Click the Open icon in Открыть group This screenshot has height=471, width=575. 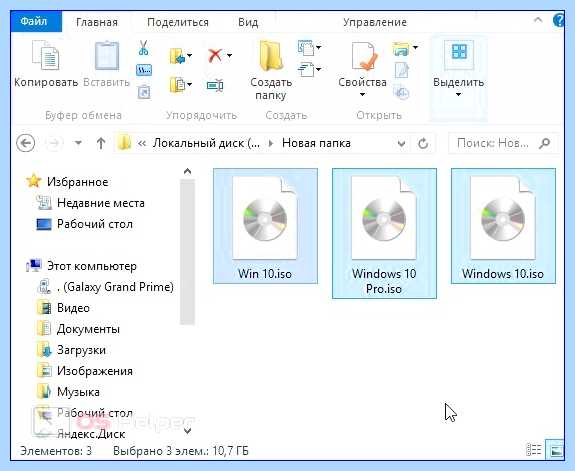(x=401, y=48)
